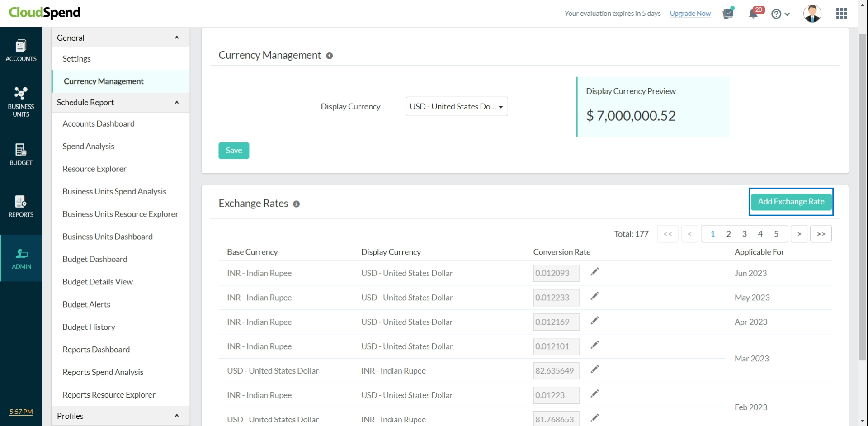Image resolution: width=868 pixels, height=426 pixels.
Task: Open the Reports sidebar icon
Action: [21, 206]
